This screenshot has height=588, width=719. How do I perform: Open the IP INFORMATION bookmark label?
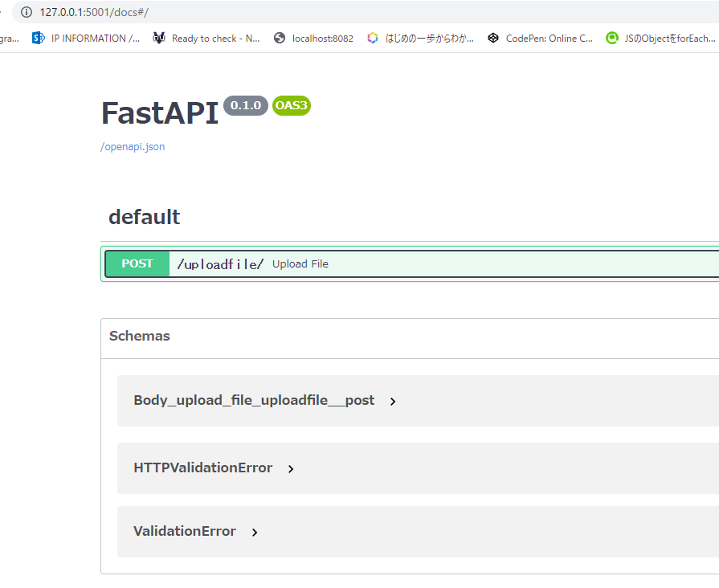(96, 39)
